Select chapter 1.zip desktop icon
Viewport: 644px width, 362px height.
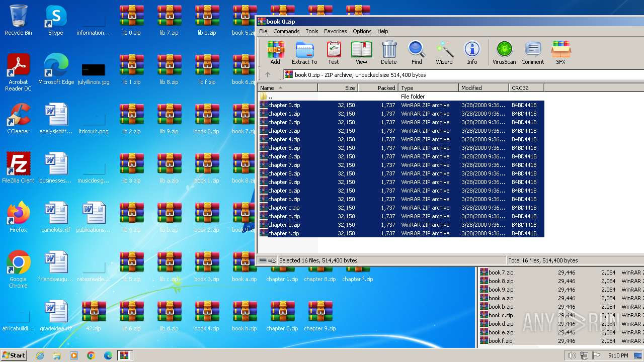click(x=282, y=275)
